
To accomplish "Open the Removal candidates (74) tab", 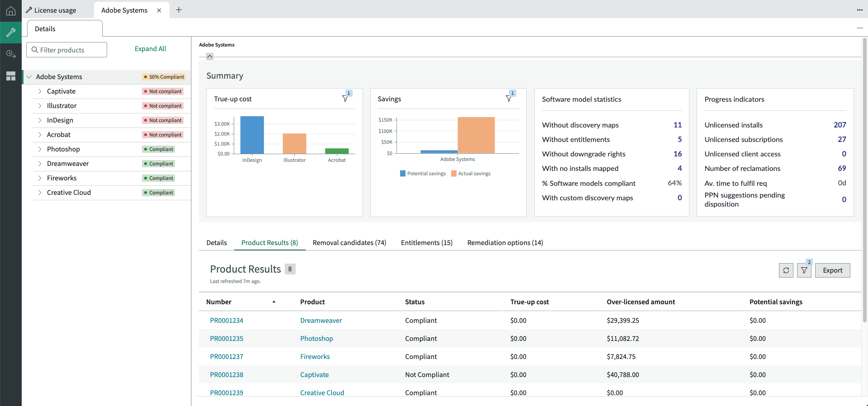I will tap(349, 243).
